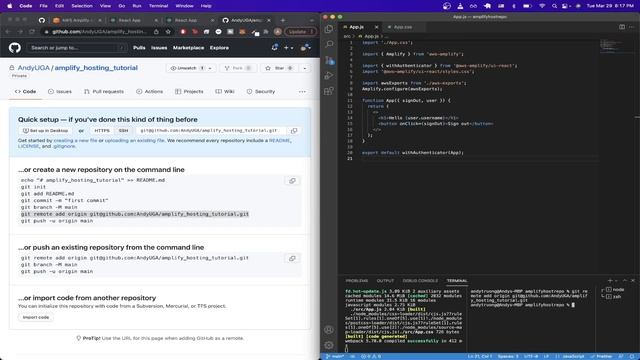Viewport: 640px width, 360px height.
Task: Copy push-existing-repository command block
Action: coord(292,258)
